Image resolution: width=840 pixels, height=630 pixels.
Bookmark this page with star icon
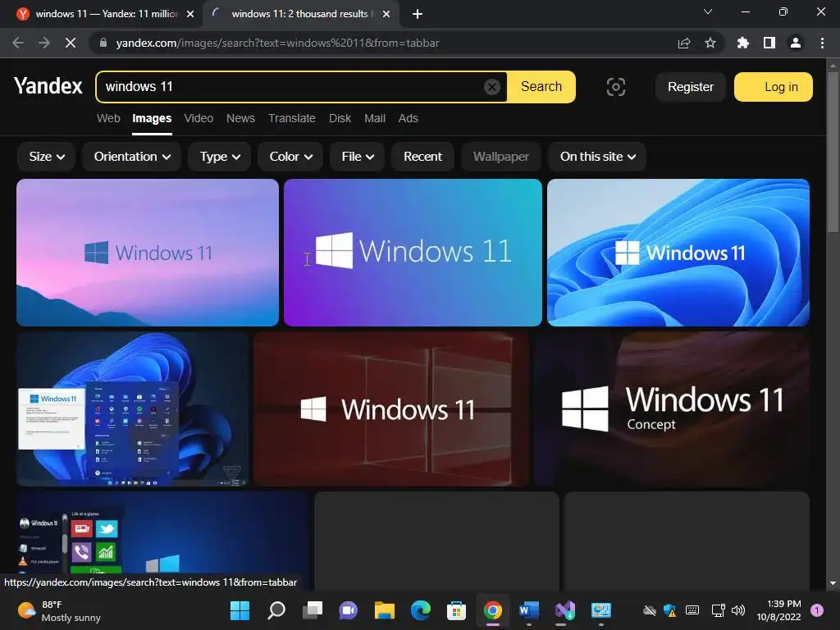click(x=710, y=43)
